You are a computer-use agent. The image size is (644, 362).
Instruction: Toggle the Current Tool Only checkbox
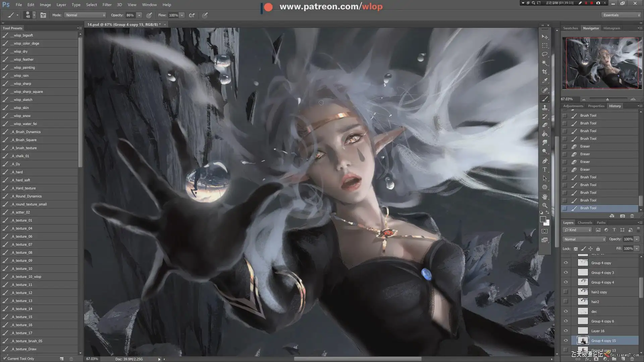[5, 358]
